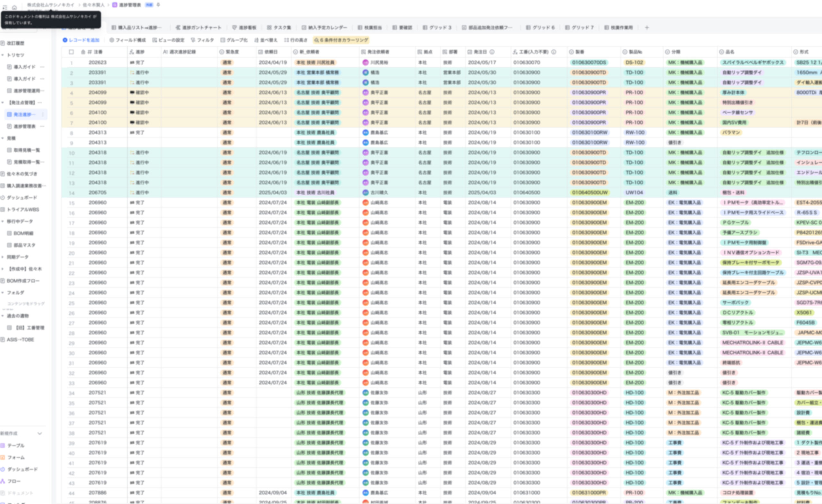The width and height of the screenshot is (822, 504).
Task: Click the info icon beside 工番(入力不要) column
Action: point(554,52)
